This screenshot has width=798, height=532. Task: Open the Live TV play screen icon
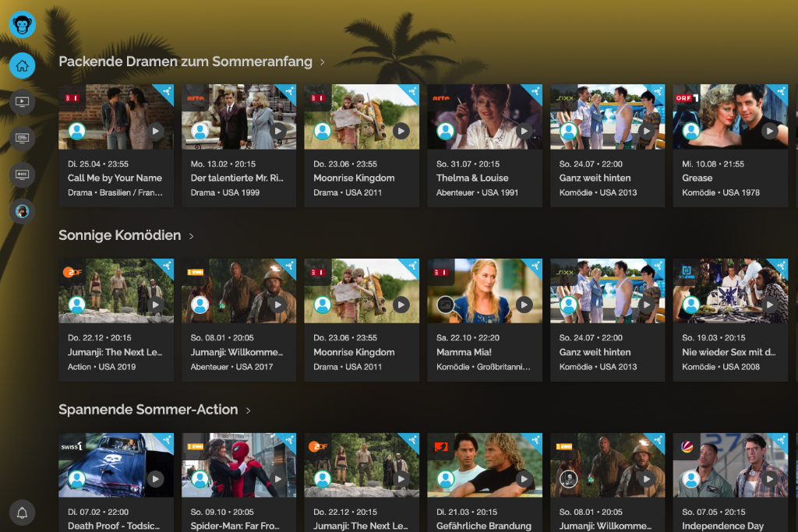(x=22, y=102)
